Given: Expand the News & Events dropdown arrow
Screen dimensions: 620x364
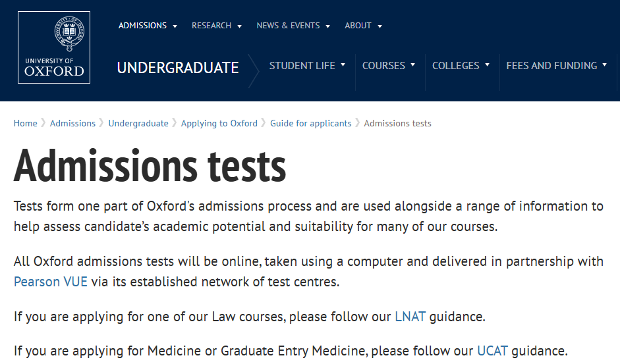Looking at the screenshot, I should (x=328, y=26).
